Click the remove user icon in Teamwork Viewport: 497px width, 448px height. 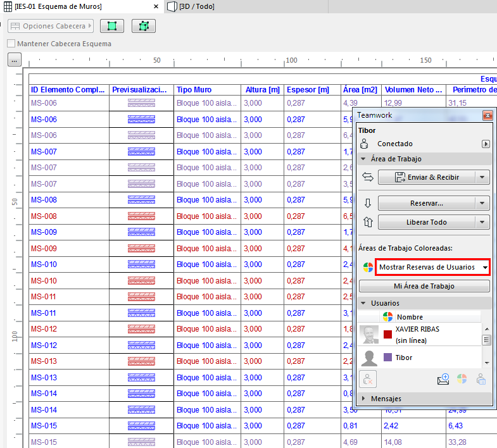tap(368, 380)
